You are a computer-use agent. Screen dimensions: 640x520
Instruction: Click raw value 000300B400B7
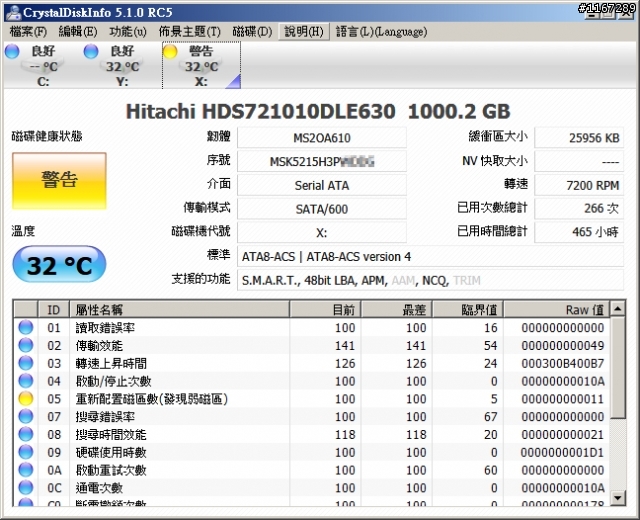tap(562, 363)
